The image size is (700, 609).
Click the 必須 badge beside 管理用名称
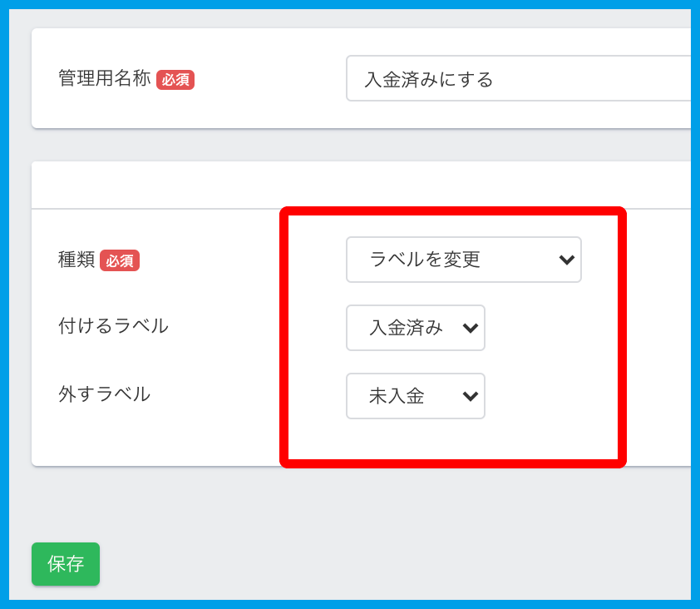pos(175,80)
